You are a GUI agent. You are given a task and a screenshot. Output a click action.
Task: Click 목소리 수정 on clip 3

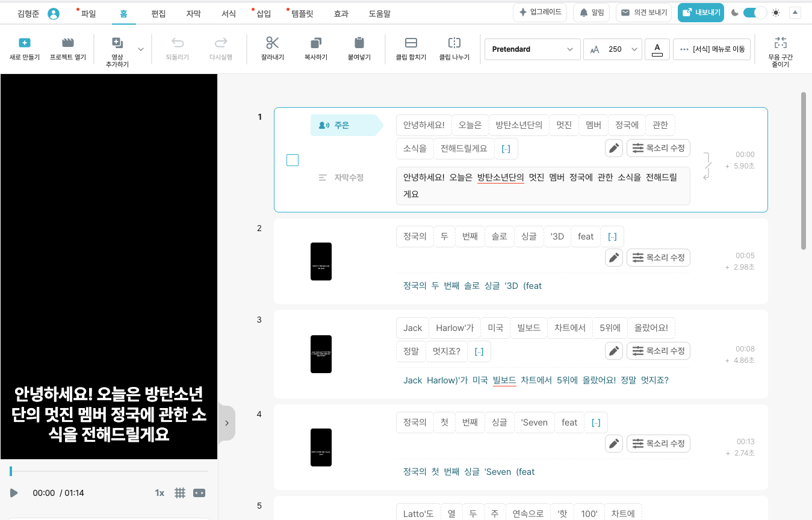pos(659,350)
